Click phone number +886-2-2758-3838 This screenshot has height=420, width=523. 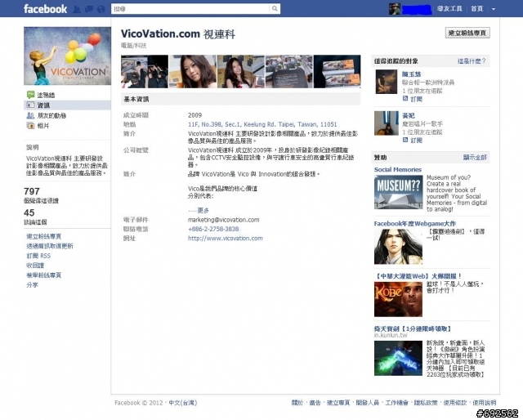point(213,229)
